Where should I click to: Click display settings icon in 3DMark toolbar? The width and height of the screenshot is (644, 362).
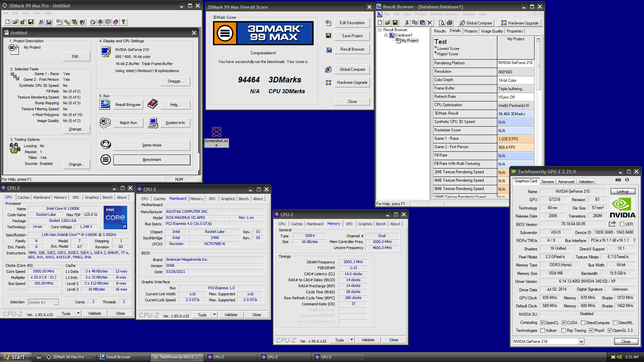[82, 22]
